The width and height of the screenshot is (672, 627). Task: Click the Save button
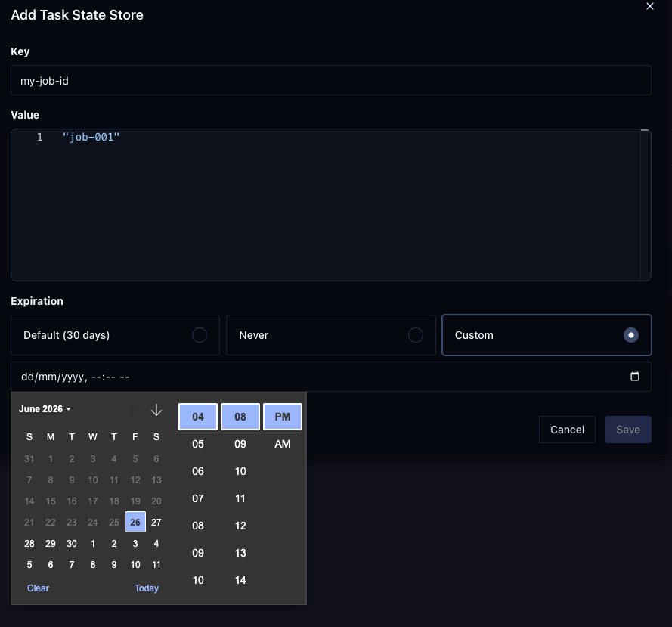click(628, 430)
